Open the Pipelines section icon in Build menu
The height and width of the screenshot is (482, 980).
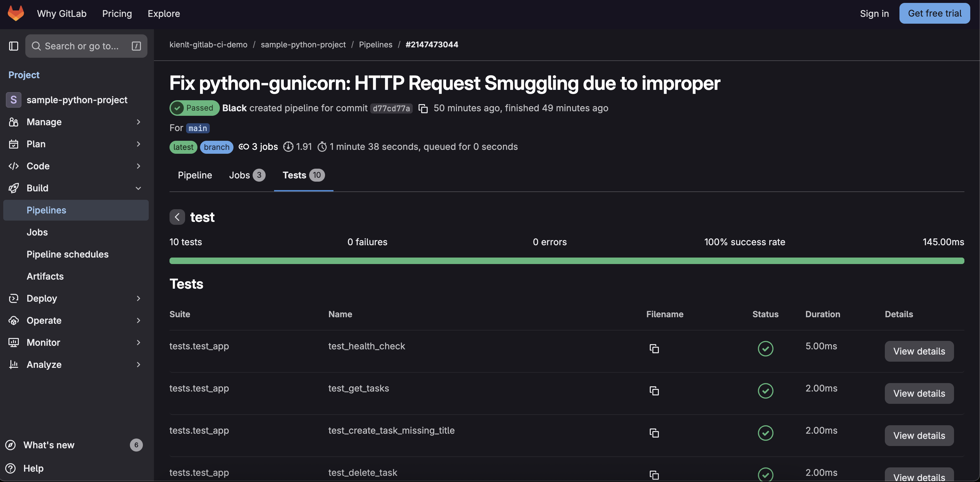point(46,210)
